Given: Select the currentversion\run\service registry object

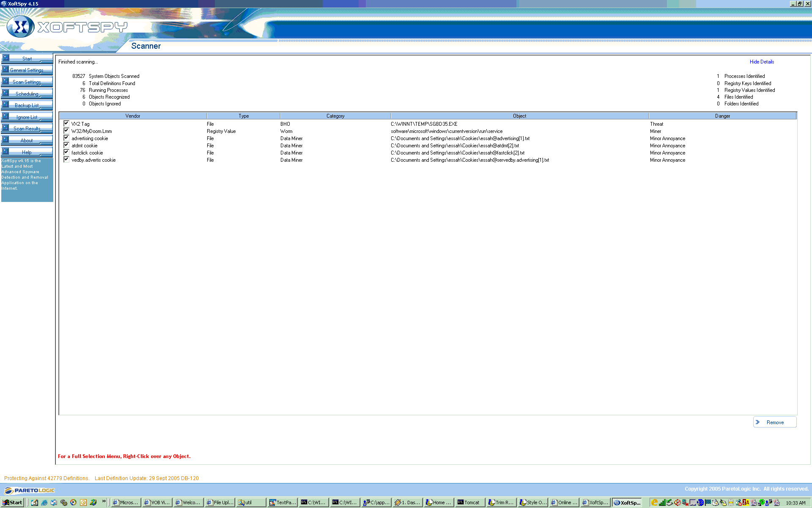Looking at the screenshot, I should point(447,131).
